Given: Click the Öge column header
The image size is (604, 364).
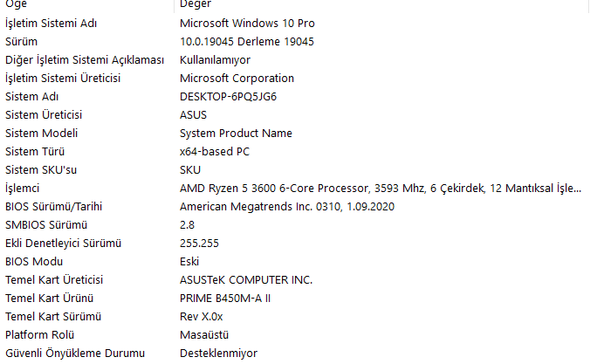Looking at the screenshot, I should point(87,5).
